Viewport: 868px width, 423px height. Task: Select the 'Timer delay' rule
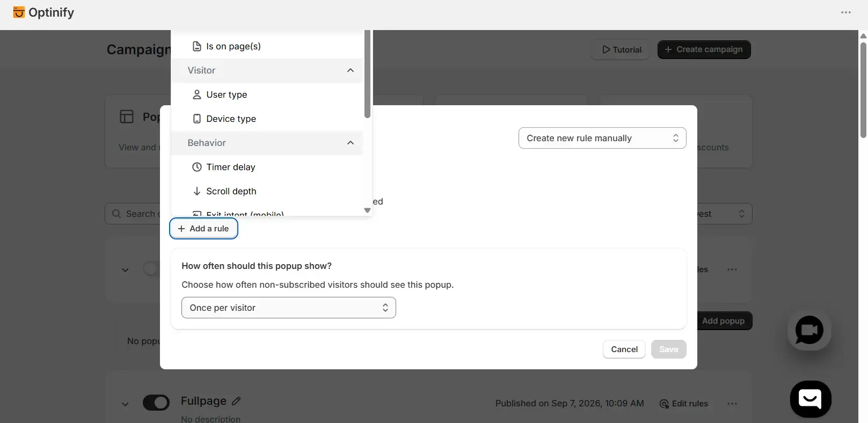(x=267, y=167)
